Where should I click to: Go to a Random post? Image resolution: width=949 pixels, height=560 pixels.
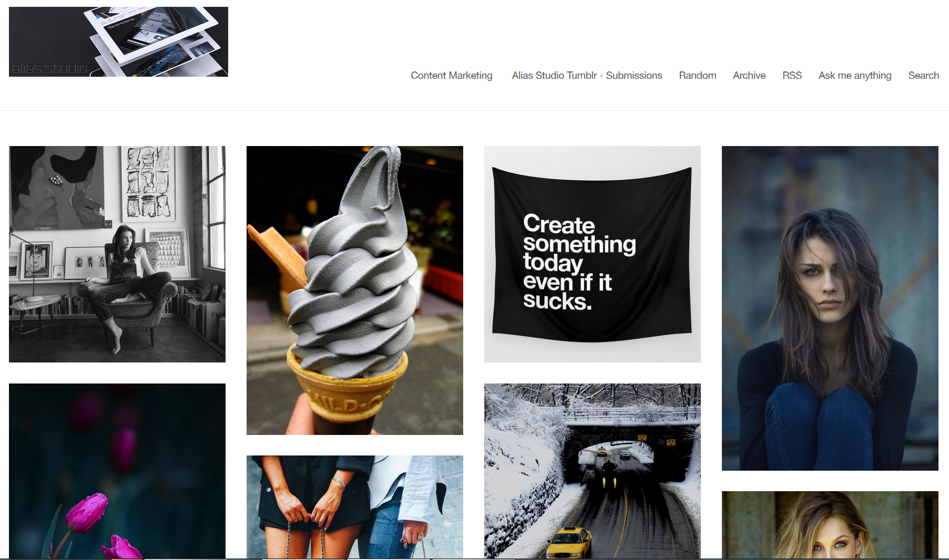pyautogui.click(x=697, y=75)
